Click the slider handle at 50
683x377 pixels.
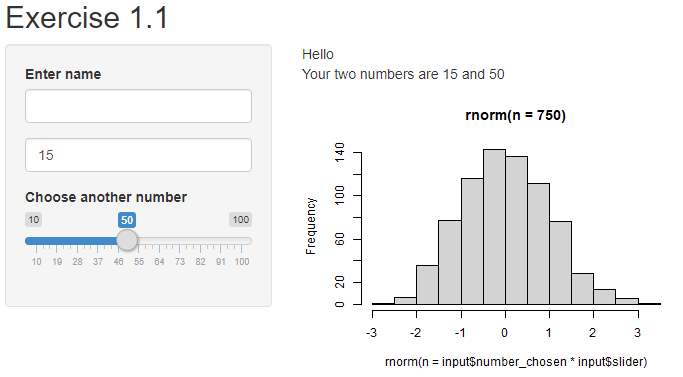127,240
